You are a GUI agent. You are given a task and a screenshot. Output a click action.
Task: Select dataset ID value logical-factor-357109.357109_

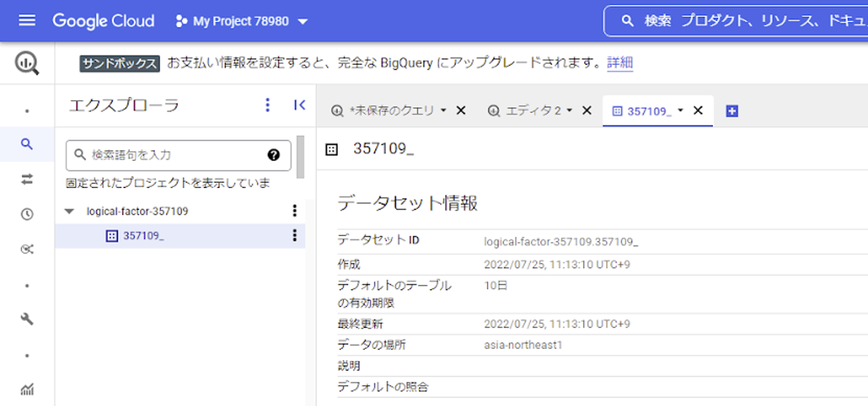[x=561, y=241]
